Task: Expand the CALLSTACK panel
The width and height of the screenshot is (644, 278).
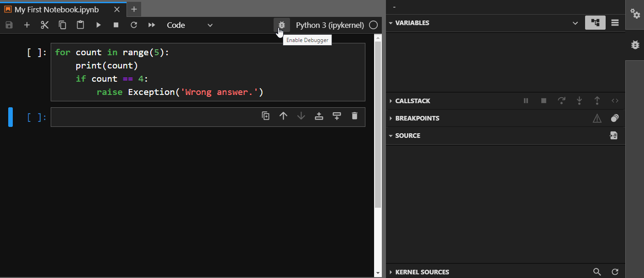Action: click(x=391, y=101)
